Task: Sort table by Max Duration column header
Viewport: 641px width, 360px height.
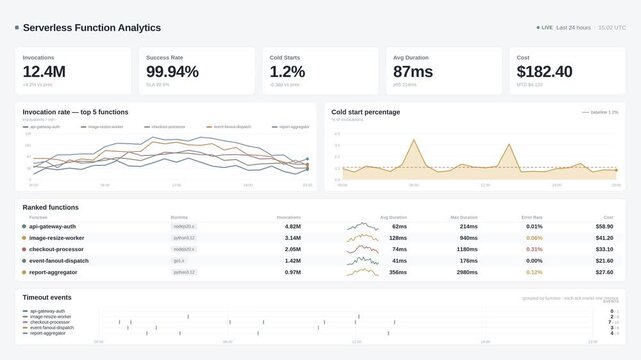Action: point(464,217)
